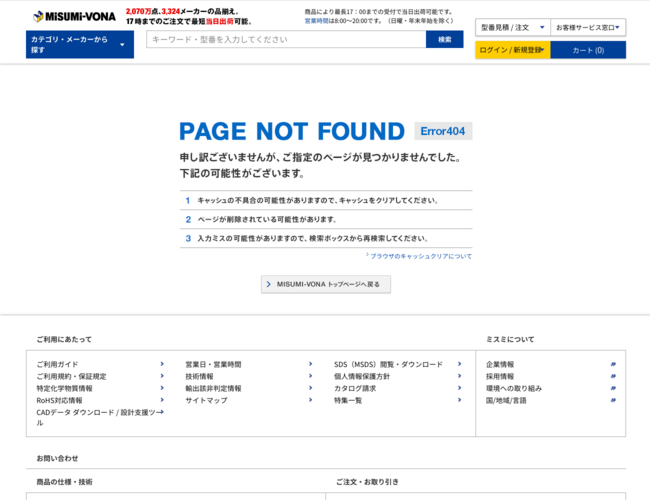
Task: Open カテゴリ・メーカーから探す dropdown
Action: tap(80, 44)
